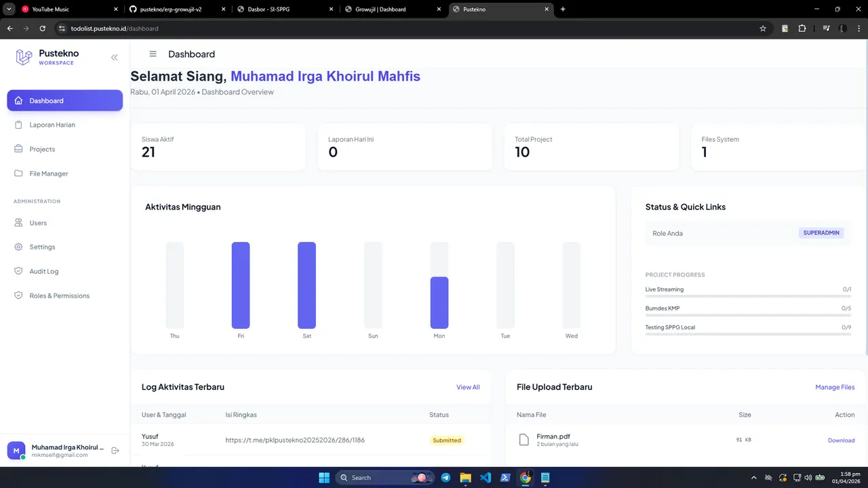
Task: Open File Manager folder icon
Action: [18, 174]
